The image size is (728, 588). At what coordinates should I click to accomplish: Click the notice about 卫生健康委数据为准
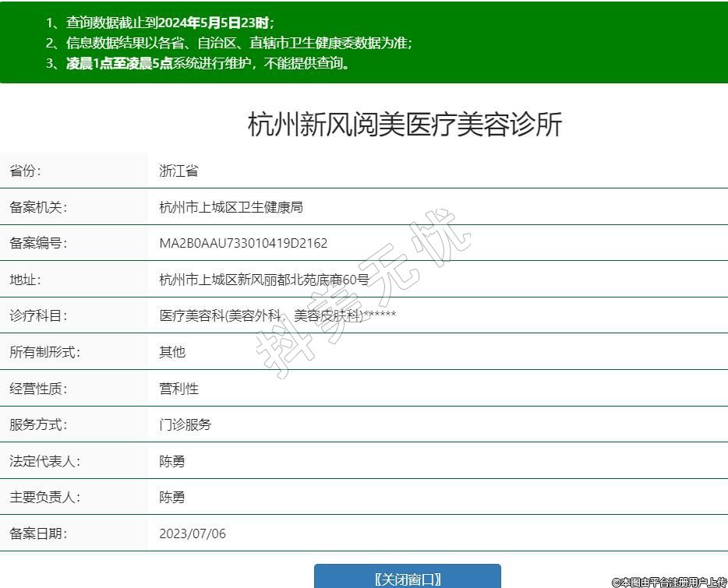(228, 44)
